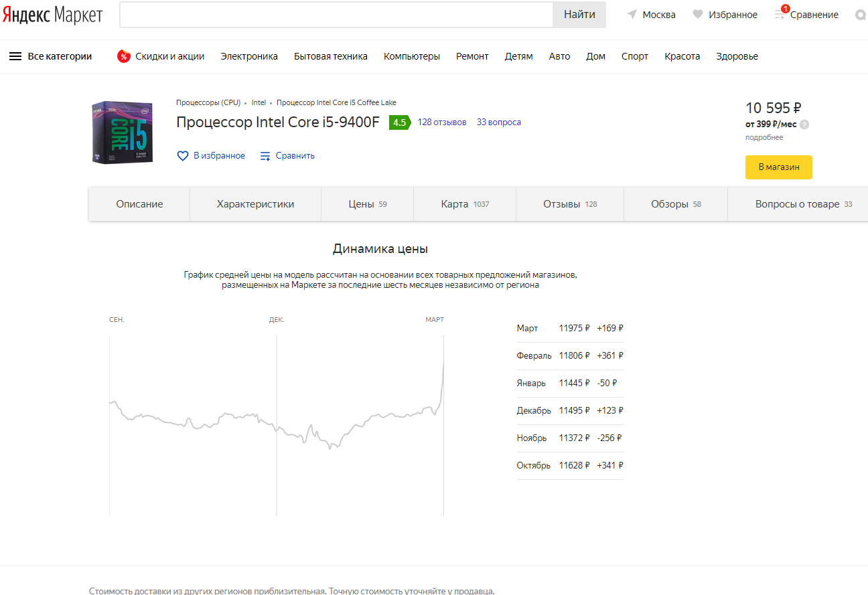Click the 4.5 rating badge
The width and height of the screenshot is (868, 595).
click(399, 122)
